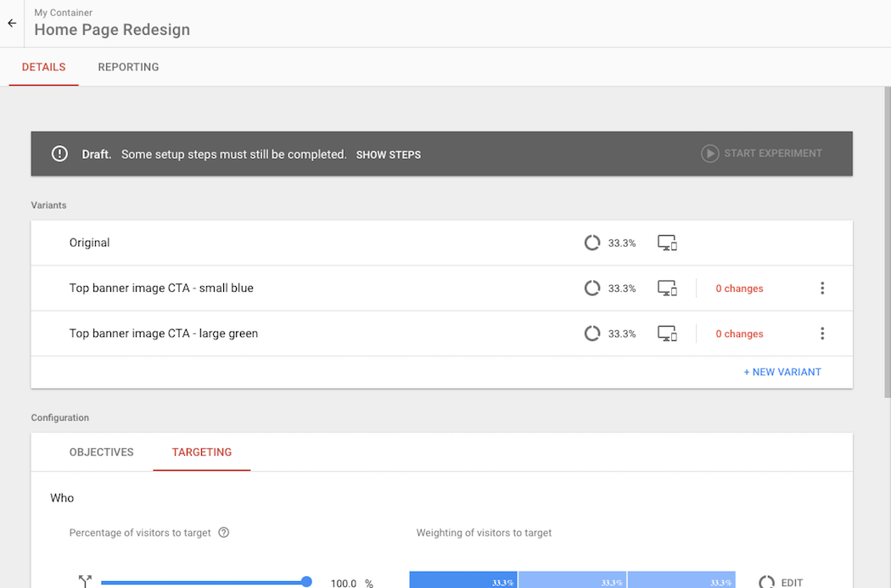Click the vertical page scrollbar
Screen dimensions: 891x588
tap(887, 242)
